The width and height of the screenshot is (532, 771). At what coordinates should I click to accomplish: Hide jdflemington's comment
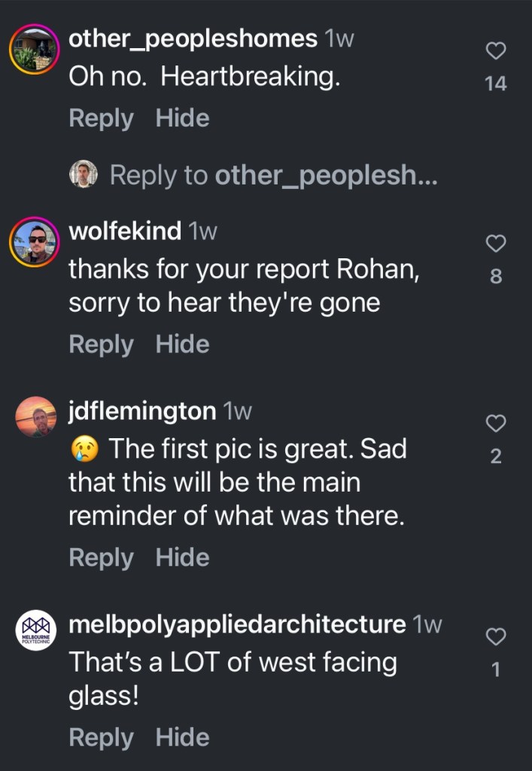(x=182, y=558)
